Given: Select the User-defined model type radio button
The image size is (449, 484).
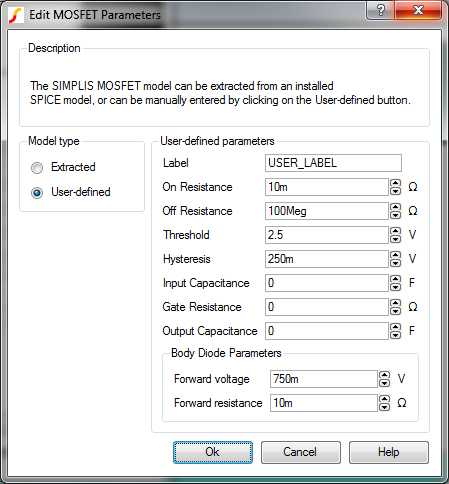Looking at the screenshot, I should 37,193.
